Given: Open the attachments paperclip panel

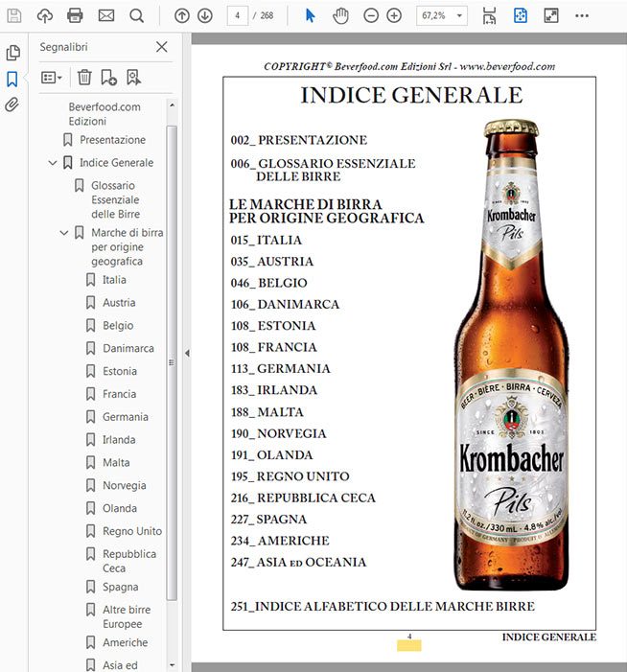Looking at the screenshot, I should [x=12, y=104].
